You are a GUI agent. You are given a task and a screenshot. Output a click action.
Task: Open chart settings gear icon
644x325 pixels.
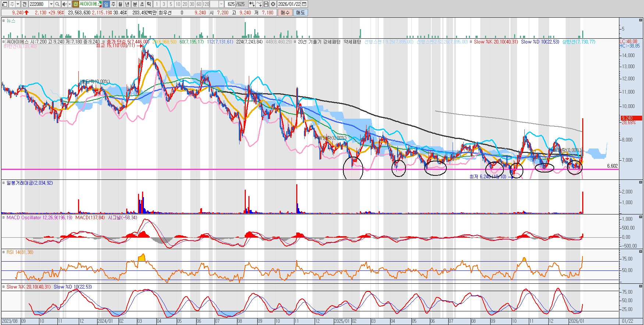pyautogui.click(x=273, y=4)
